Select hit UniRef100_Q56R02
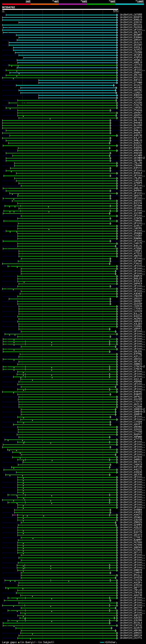Image resolution: width=146 pixels, height=644 pixels. point(131,72)
